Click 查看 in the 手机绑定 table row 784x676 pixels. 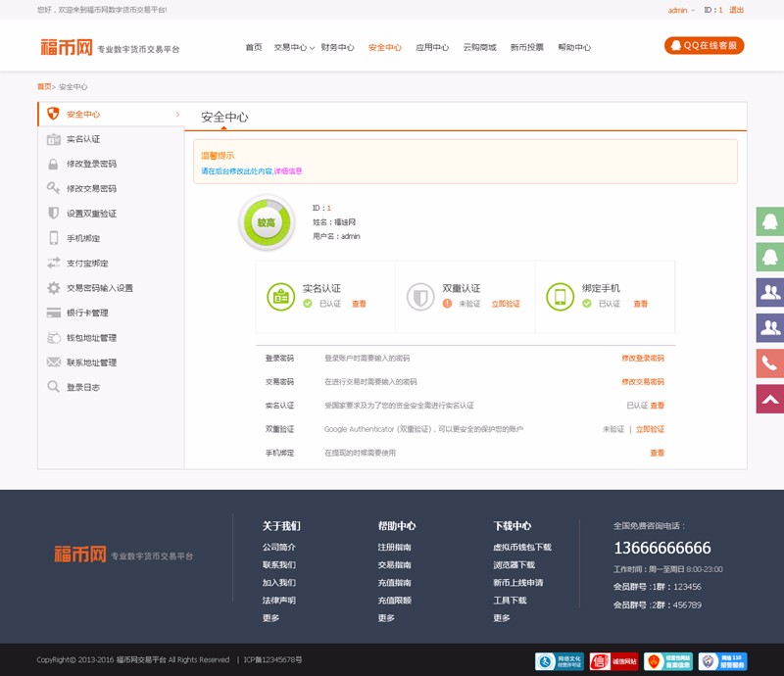658,453
